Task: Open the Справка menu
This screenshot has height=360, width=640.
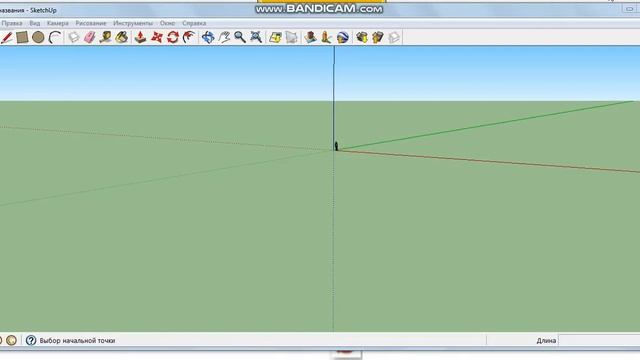Action: pyautogui.click(x=194, y=23)
